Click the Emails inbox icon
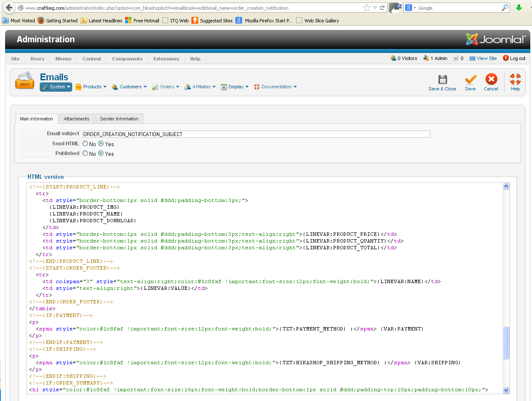 [x=25, y=81]
